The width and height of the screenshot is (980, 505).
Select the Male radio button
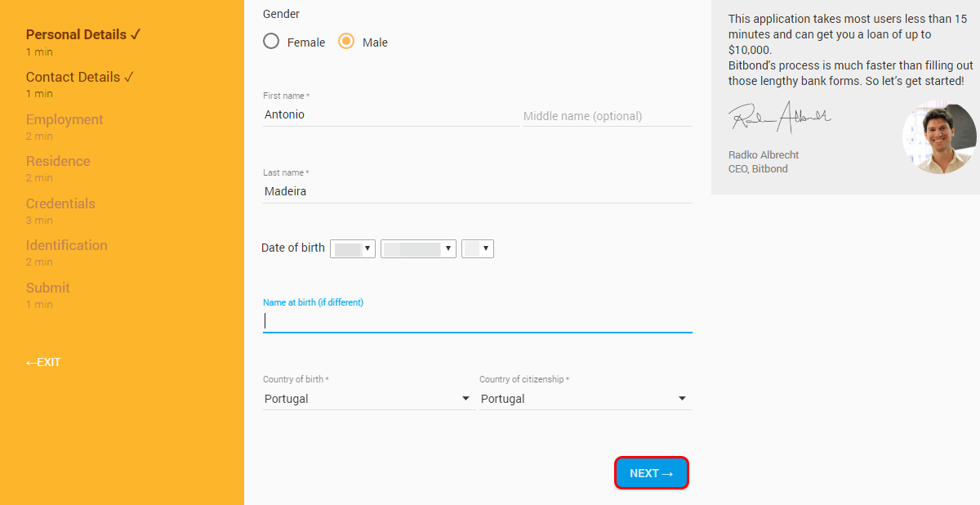(346, 42)
